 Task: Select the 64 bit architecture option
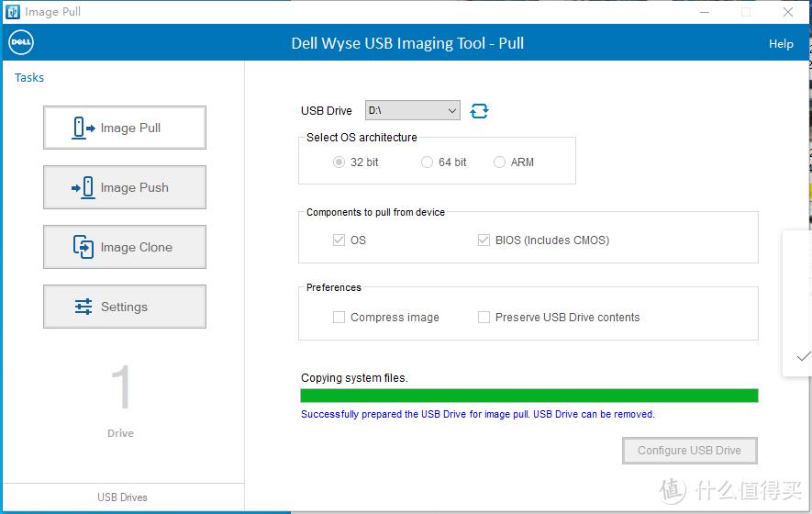427,162
